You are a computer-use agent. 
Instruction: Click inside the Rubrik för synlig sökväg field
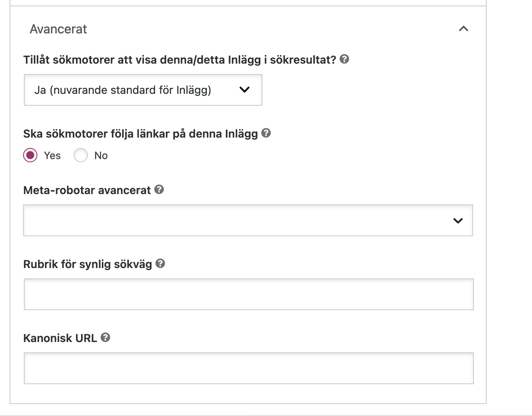249,294
